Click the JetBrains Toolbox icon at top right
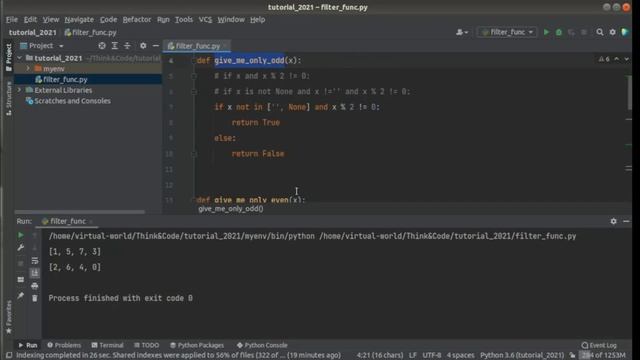 pos(625,32)
